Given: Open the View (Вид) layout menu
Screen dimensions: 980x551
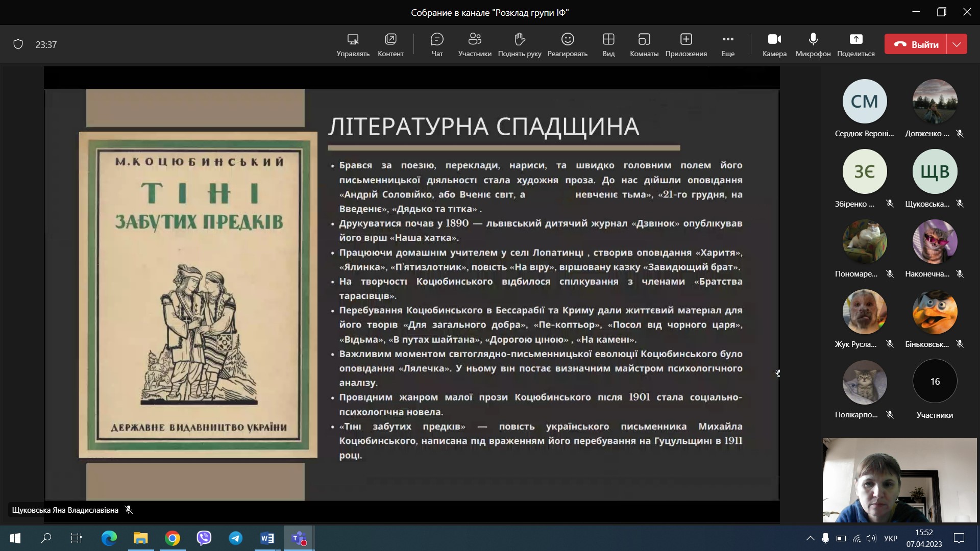Looking at the screenshot, I should (608, 44).
